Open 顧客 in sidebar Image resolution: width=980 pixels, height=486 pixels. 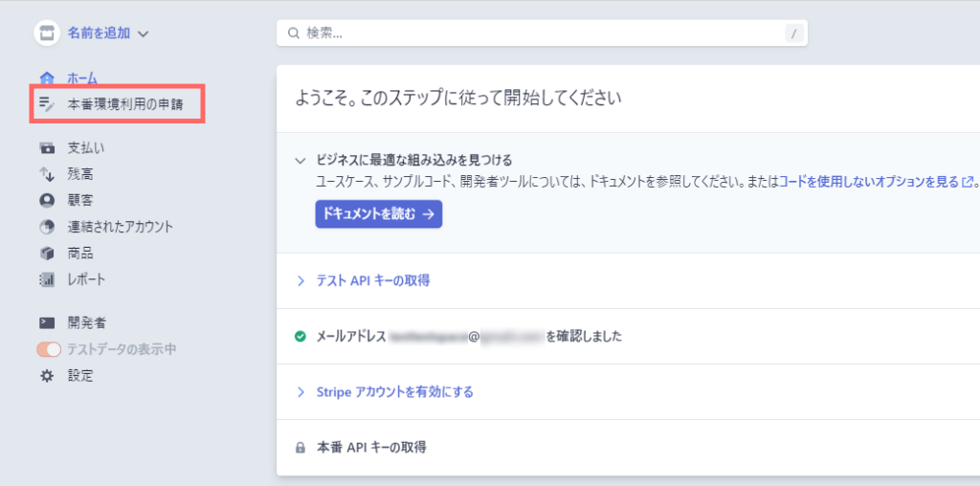(80, 201)
